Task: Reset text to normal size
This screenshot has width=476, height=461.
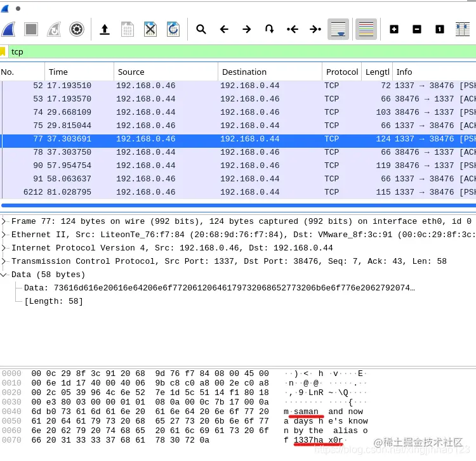Action: click(440, 29)
